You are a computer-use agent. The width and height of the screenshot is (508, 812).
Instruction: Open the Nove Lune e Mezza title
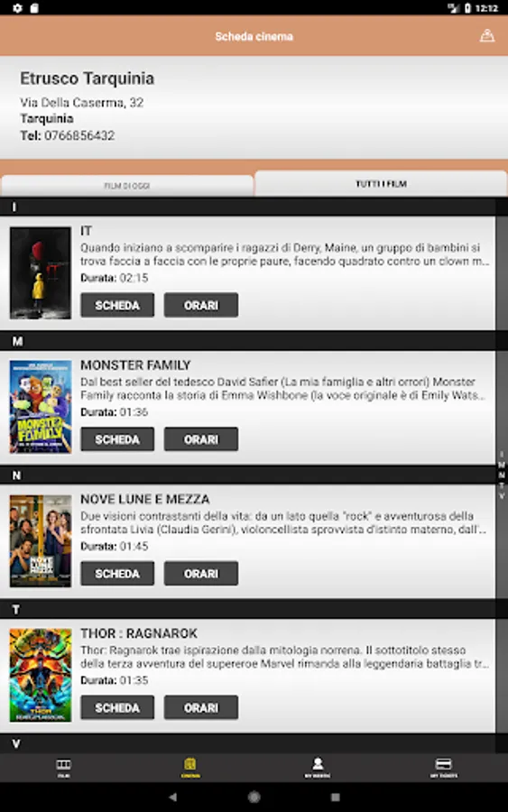(x=145, y=499)
